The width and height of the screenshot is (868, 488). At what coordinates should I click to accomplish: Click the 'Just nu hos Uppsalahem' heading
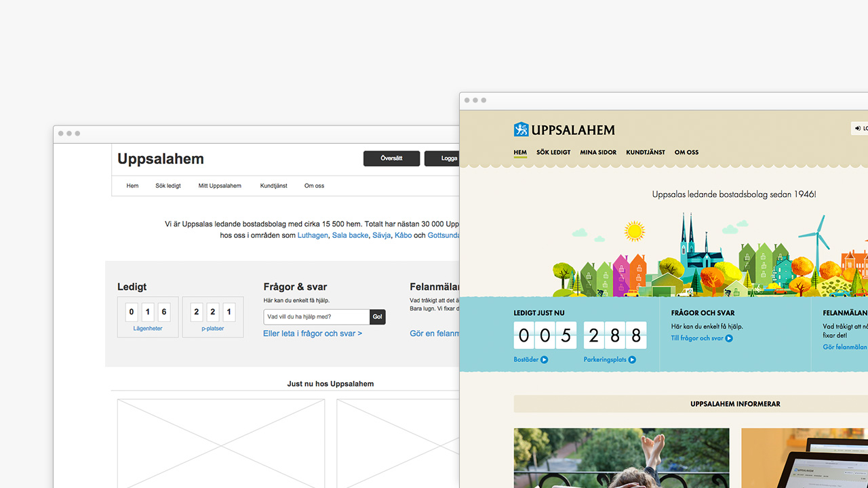[x=330, y=384]
